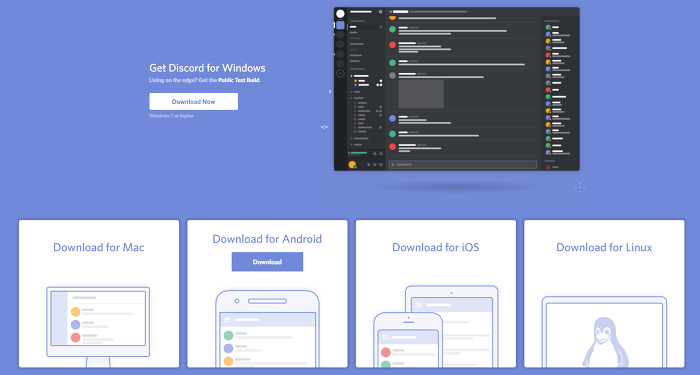
Task: Click the Linux penguin icon
Action: [605, 342]
